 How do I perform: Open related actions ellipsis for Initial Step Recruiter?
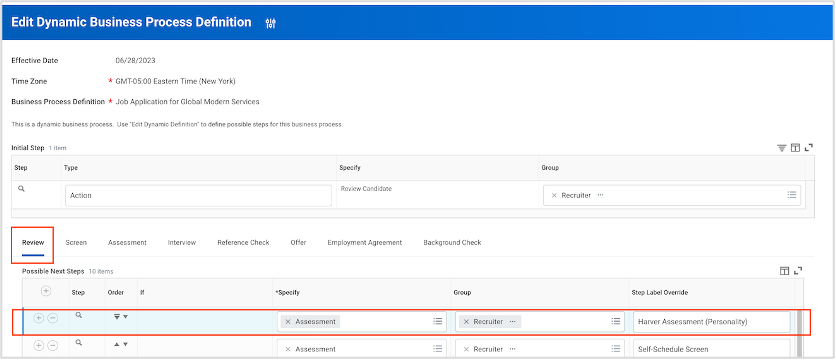pyautogui.click(x=600, y=195)
